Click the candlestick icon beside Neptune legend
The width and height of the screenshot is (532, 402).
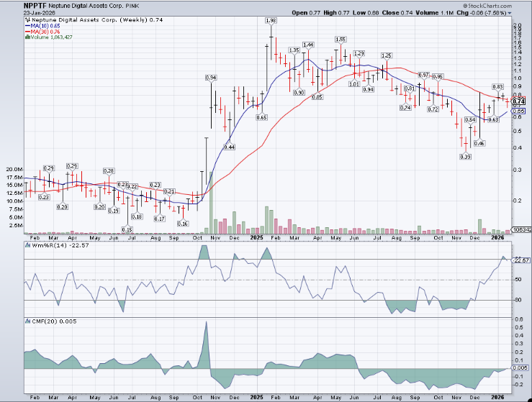27,20
